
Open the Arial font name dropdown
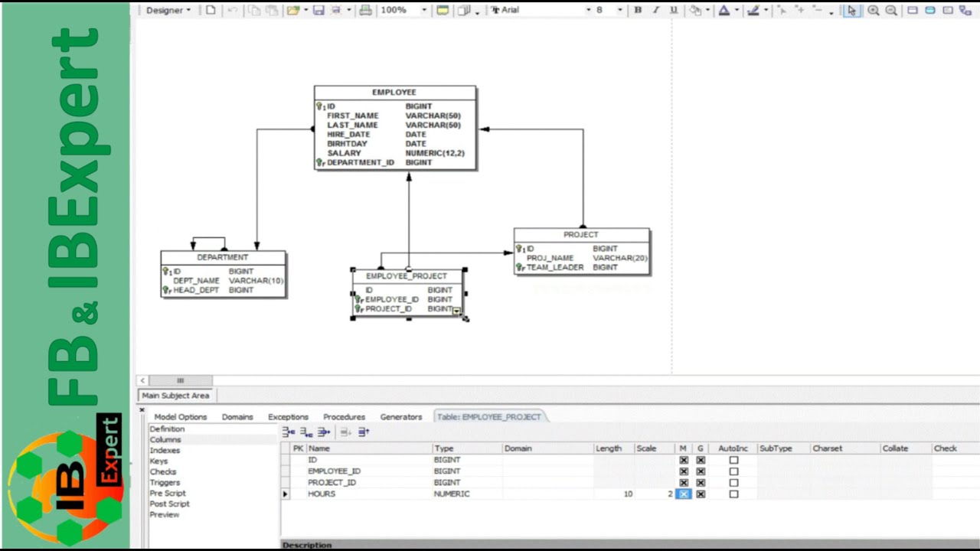(x=589, y=10)
